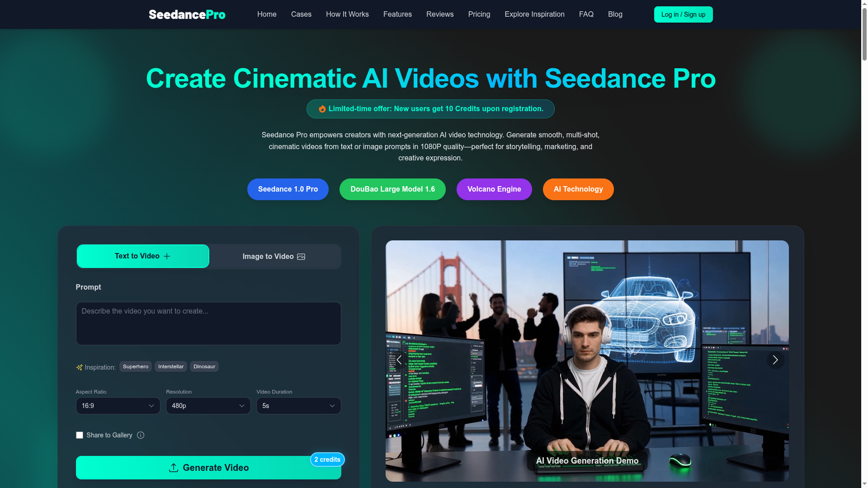Screen dimensions: 868x488
Task: Open the Aspect Ratio dropdown
Action: [x=118, y=406]
